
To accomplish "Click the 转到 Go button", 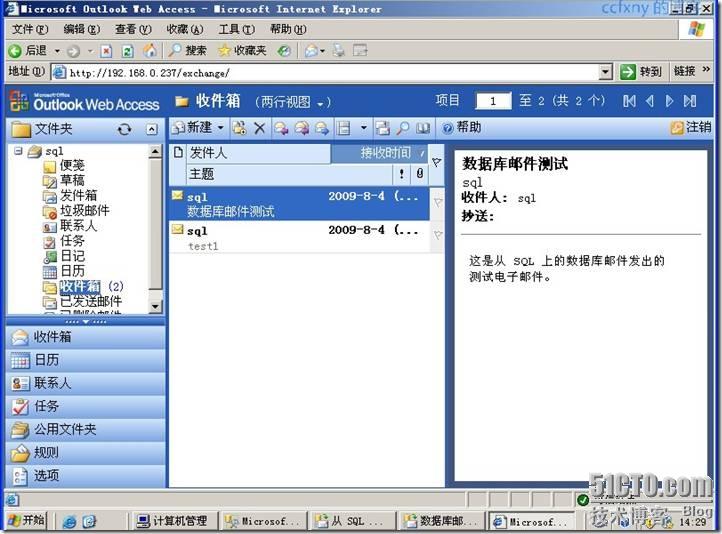I will pos(641,72).
